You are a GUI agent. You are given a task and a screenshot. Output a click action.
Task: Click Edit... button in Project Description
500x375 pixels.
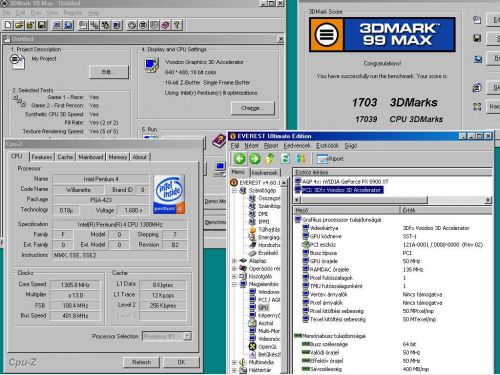pyautogui.click(x=109, y=72)
